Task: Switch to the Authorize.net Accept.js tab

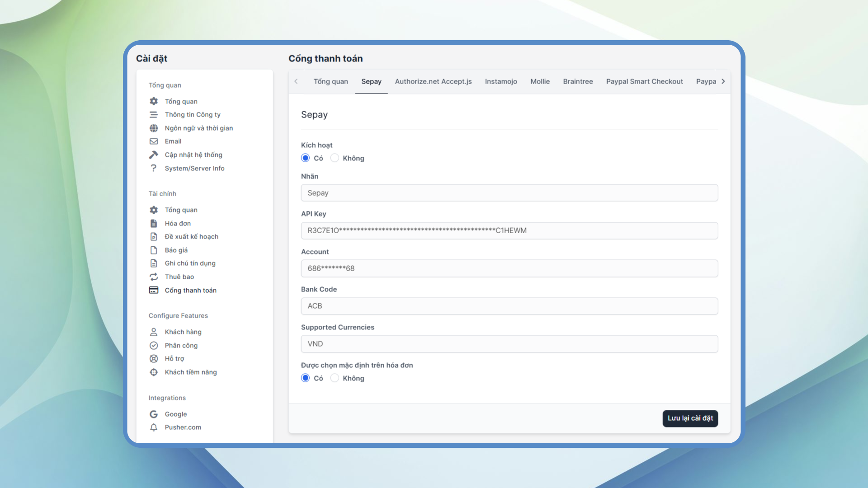Action: [x=433, y=81]
